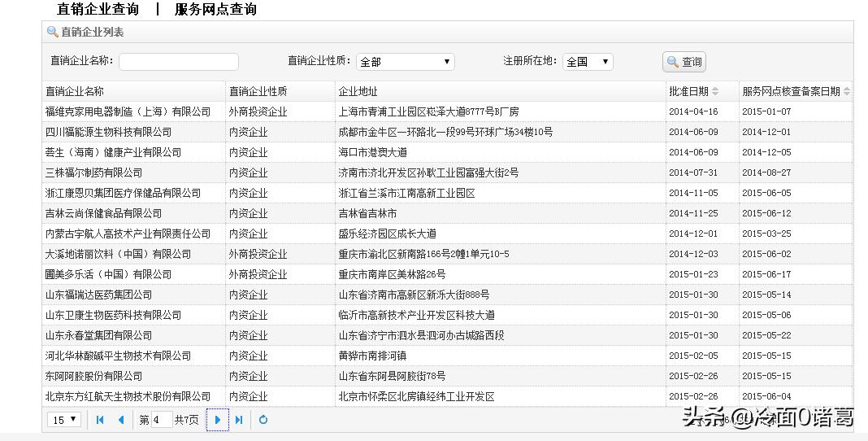This screenshot has width=868, height=441.
Task: Select row 山东福瑞达医药集团公司
Action: pos(447,295)
